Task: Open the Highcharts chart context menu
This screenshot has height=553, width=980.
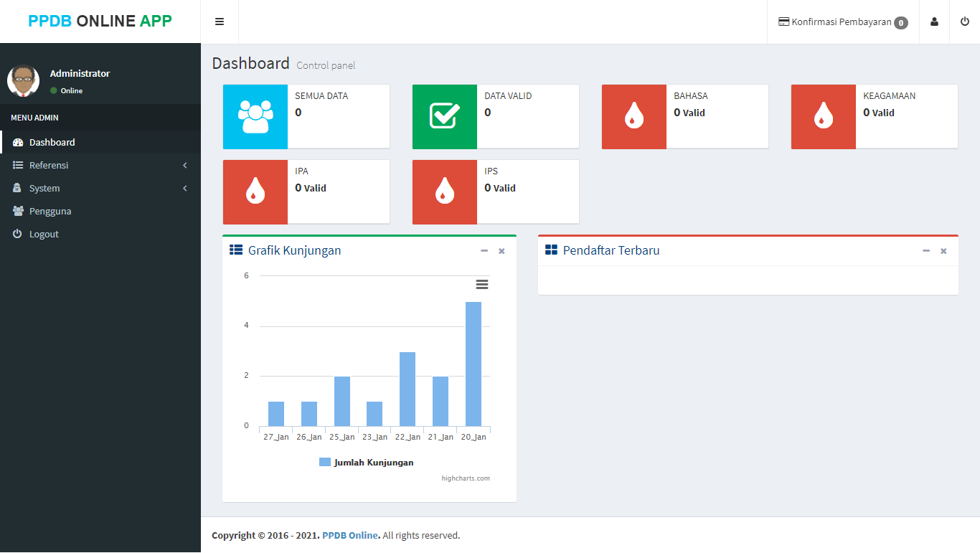Action: [x=482, y=285]
